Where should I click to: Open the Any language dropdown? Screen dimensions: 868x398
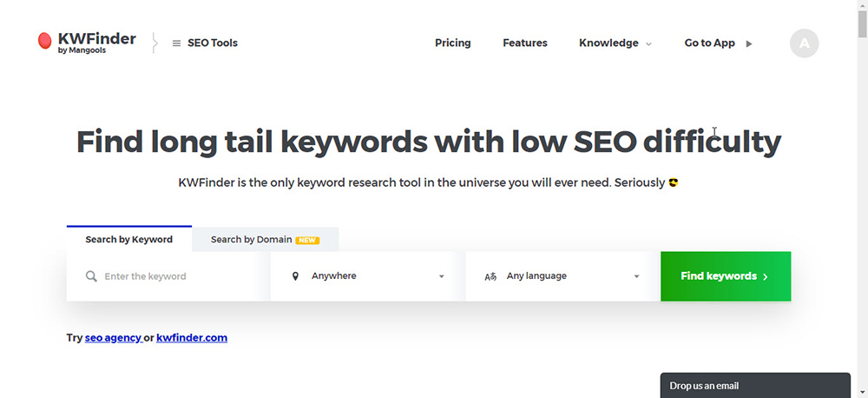(x=563, y=276)
